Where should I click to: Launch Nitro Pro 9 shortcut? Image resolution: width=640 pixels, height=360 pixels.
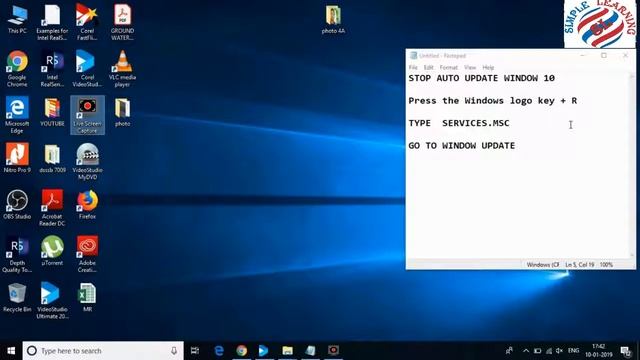[17, 158]
